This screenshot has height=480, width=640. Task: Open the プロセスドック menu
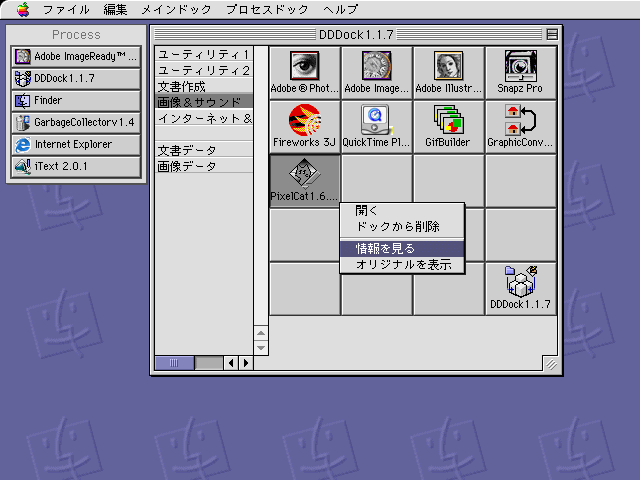click(x=267, y=9)
